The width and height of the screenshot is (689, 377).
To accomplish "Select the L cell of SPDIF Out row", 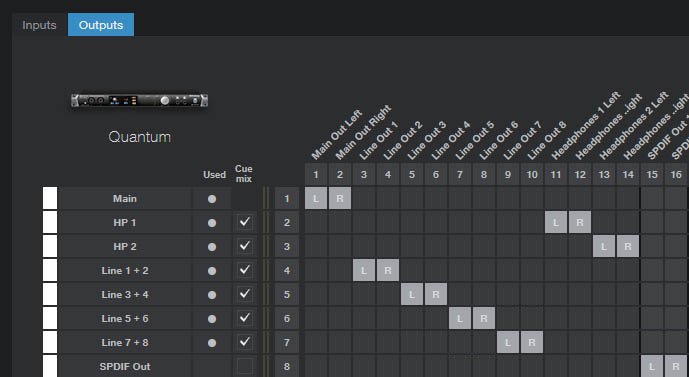I will coord(652,366).
